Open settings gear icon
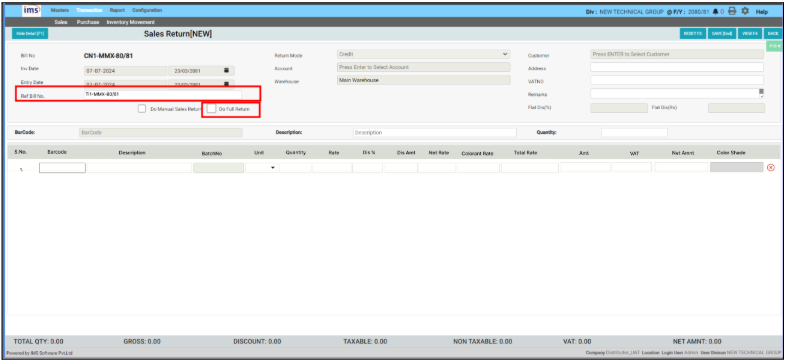 (x=745, y=11)
